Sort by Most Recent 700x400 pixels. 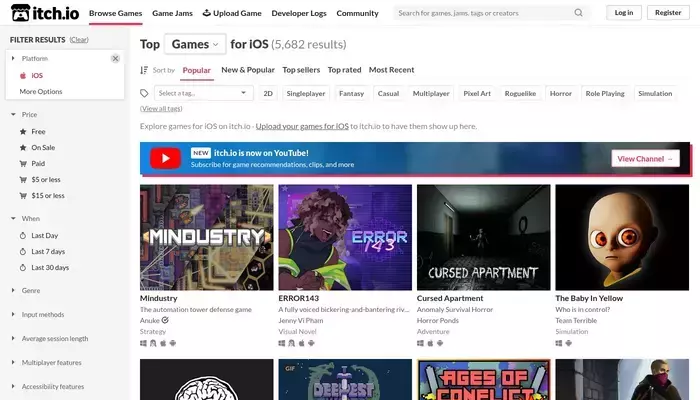point(392,70)
